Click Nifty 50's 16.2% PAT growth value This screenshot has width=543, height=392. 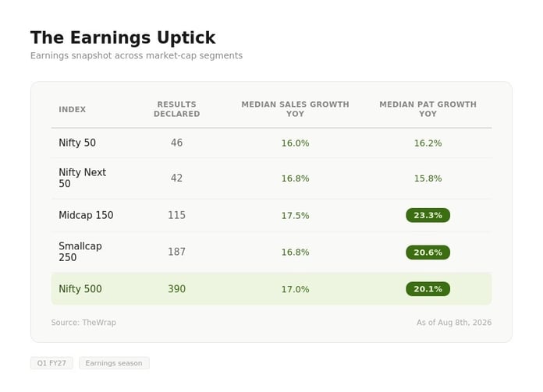point(428,143)
